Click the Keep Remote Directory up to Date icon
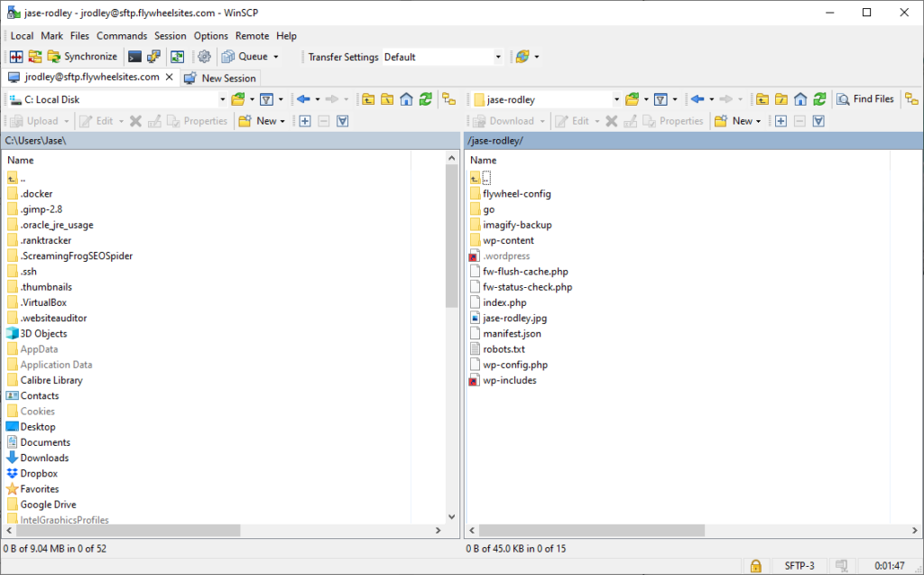This screenshot has height=575, width=924. [x=35, y=57]
